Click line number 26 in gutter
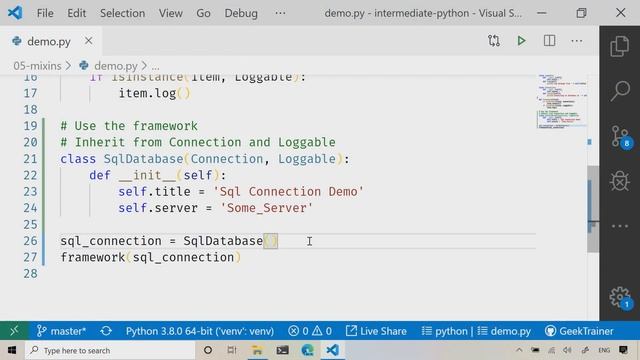The image size is (640, 360). click(30, 241)
